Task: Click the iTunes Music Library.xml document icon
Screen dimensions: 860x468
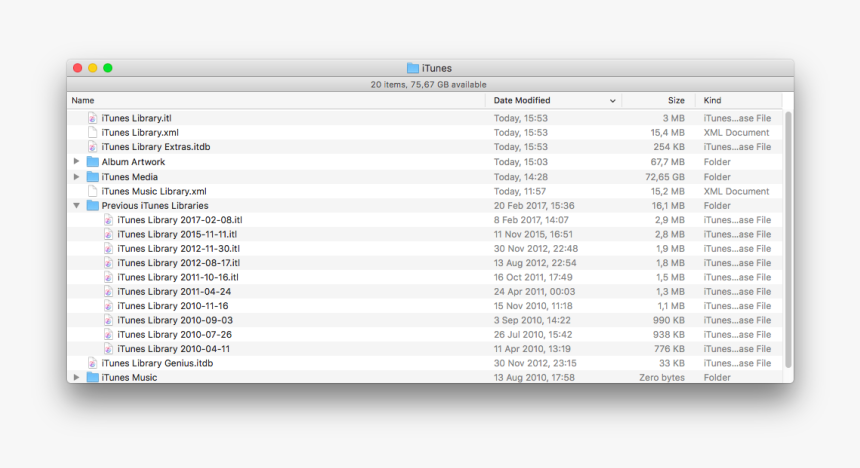Action: (x=93, y=191)
